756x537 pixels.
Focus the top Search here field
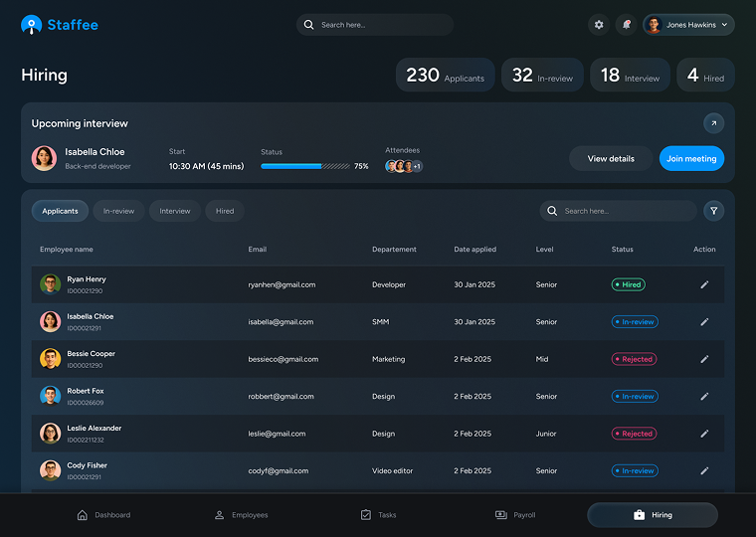coord(375,25)
